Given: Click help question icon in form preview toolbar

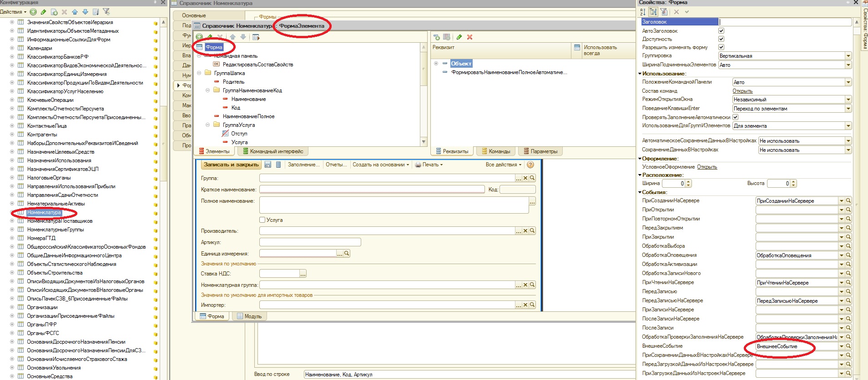Looking at the screenshot, I should pyautogui.click(x=530, y=165).
